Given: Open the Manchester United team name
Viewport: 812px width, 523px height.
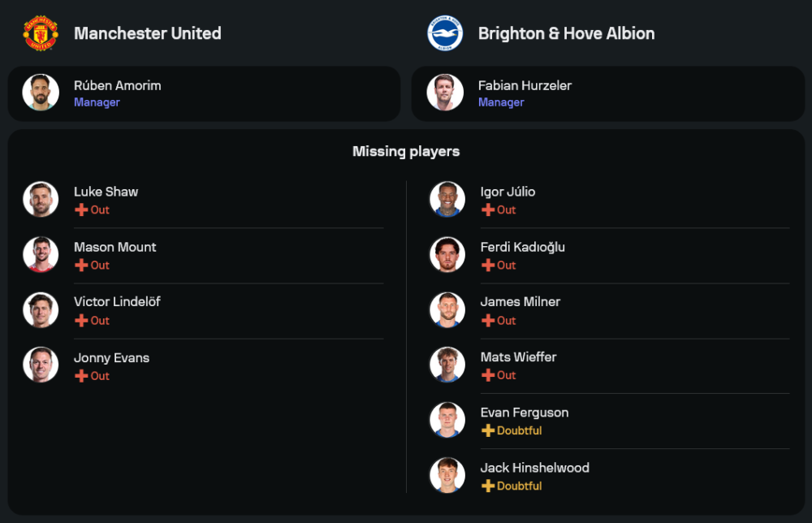Looking at the screenshot, I should click(147, 33).
